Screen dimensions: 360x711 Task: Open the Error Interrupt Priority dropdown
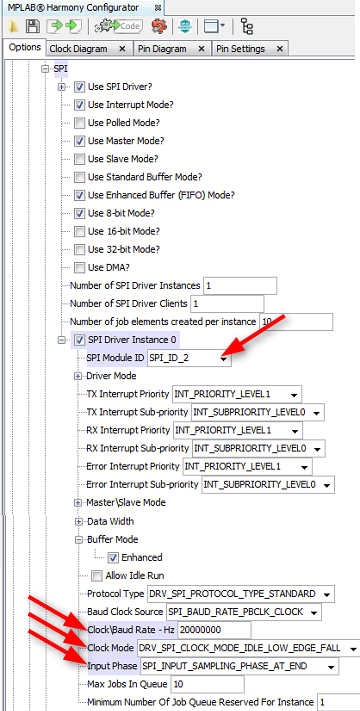(247, 467)
